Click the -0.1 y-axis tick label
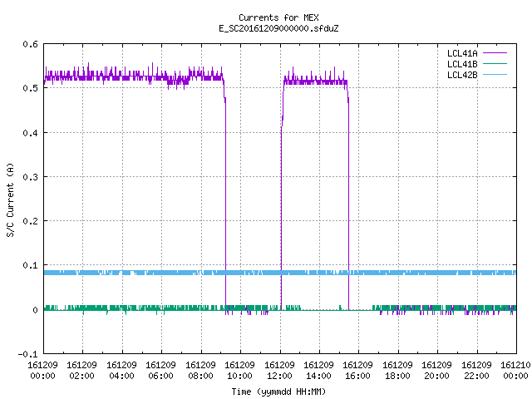Viewport: 532px width, 399px height. coord(27,354)
